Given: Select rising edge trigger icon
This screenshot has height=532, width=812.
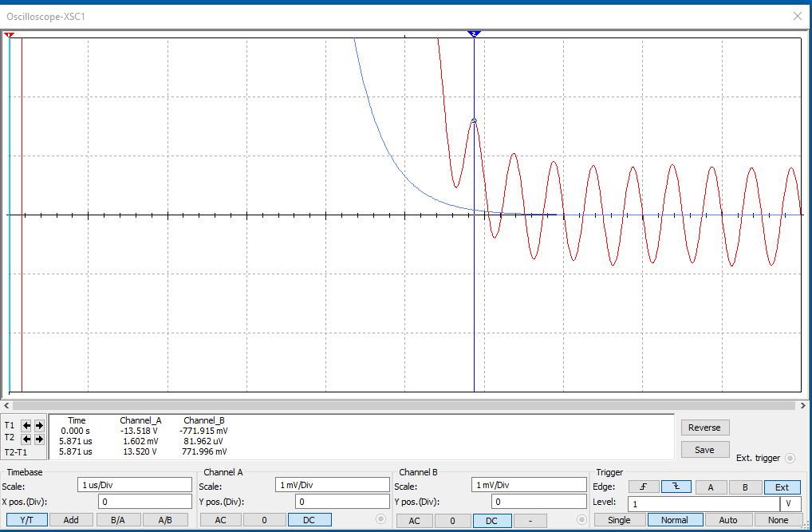Looking at the screenshot, I should pos(643,487).
